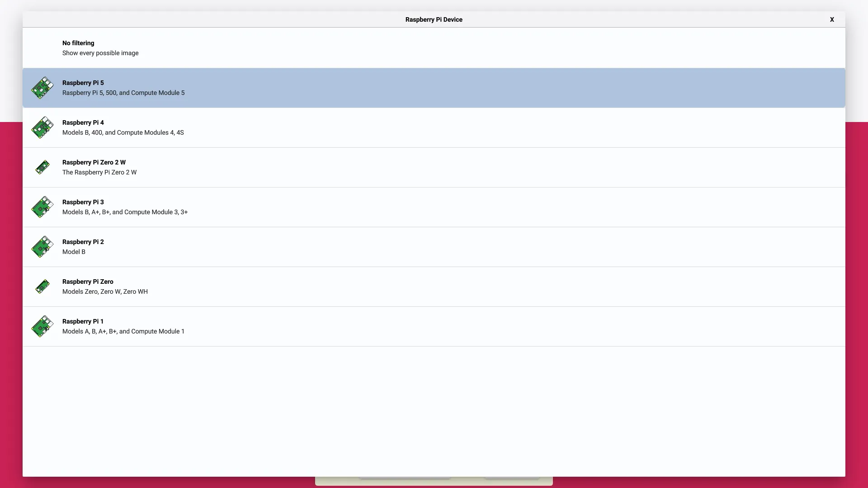The height and width of the screenshot is (488, 868).
Task: Click the Raspberry Pi 4 board icon
Action: pos(42,127)
